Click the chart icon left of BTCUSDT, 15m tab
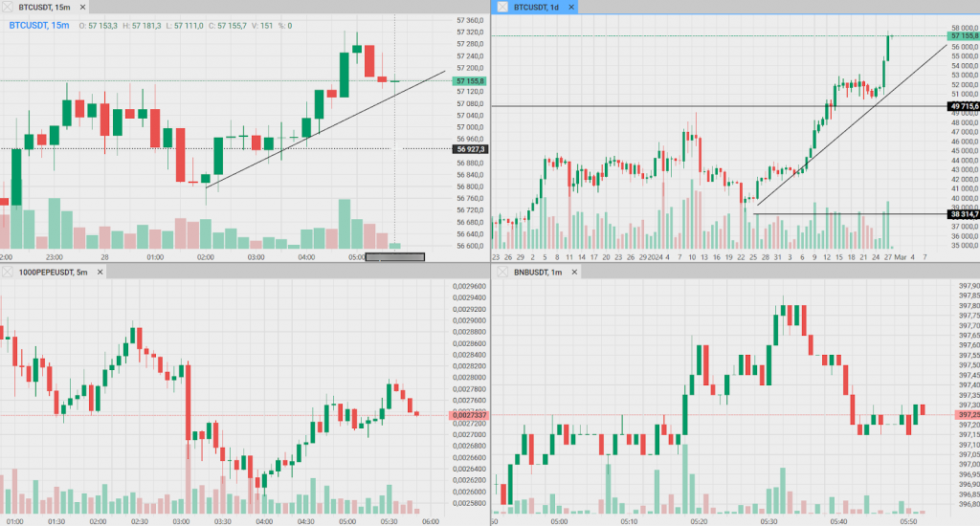The image size is (980, 526). [8, 7]
